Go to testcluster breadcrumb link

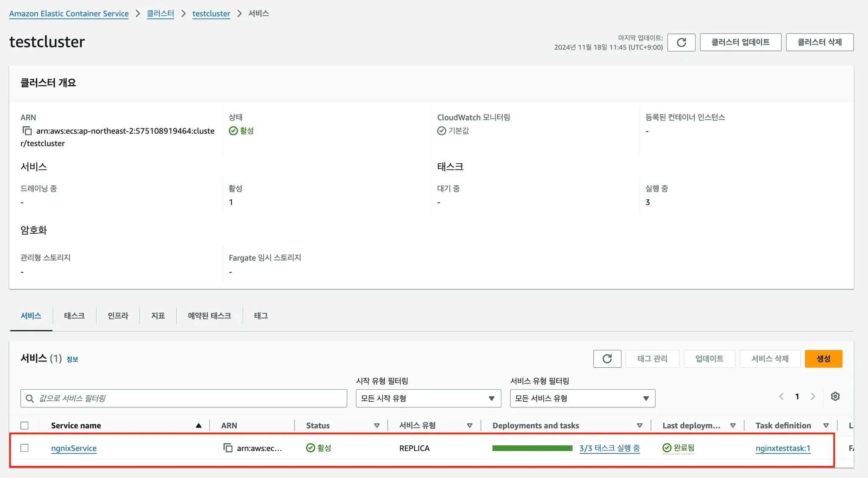(211, 14)
